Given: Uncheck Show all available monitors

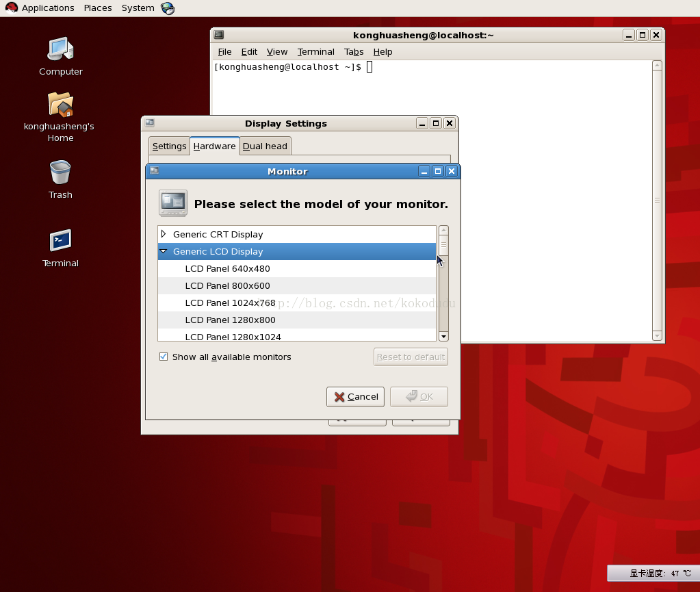Looking at the screenshot, I should click(164, 357).
